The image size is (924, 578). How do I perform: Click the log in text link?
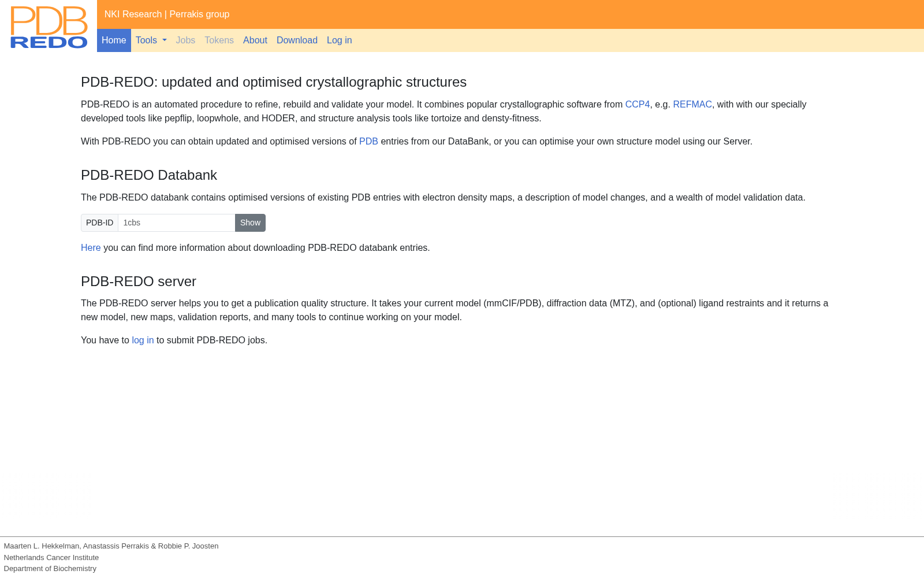[143, 340]
